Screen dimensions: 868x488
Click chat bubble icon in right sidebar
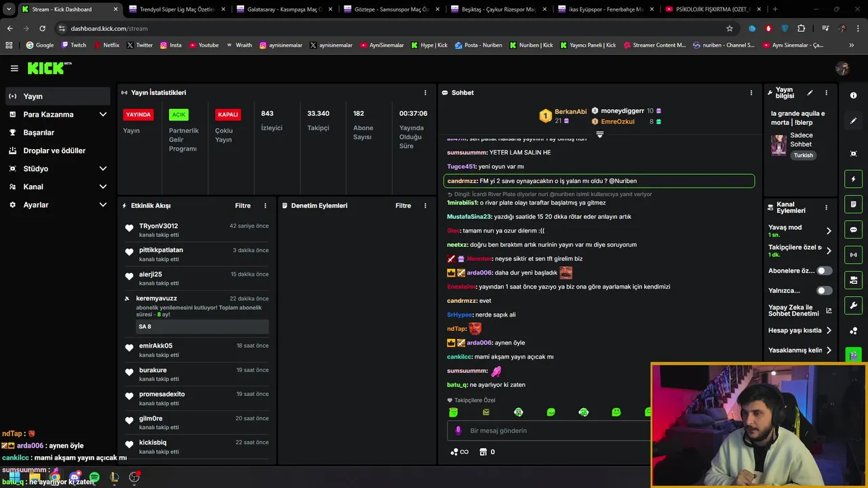pyautogui.click(x=853, y=230)
